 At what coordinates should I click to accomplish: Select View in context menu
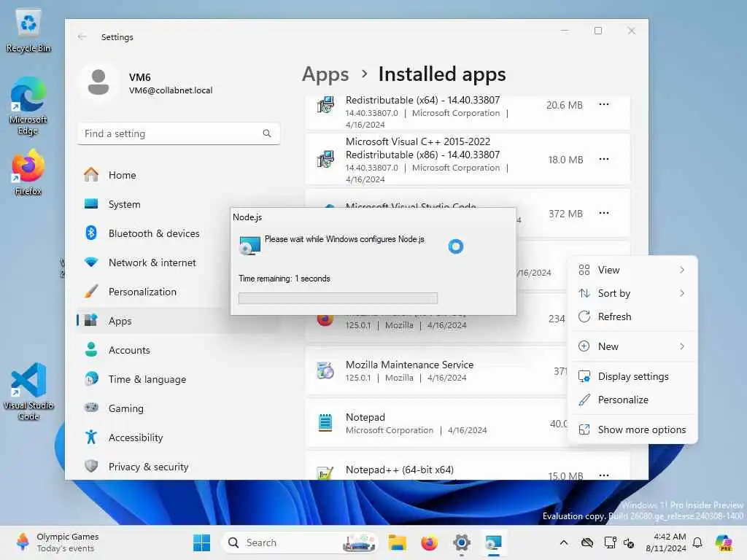[632, 270]
